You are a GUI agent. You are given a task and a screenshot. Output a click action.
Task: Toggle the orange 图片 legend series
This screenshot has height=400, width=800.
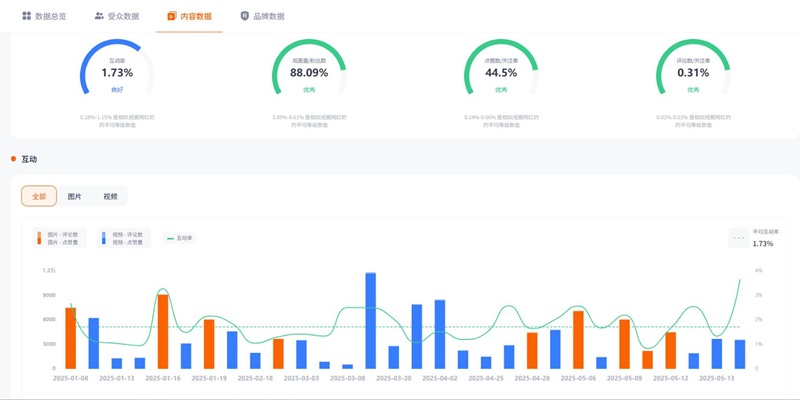(x=61, y=238)
